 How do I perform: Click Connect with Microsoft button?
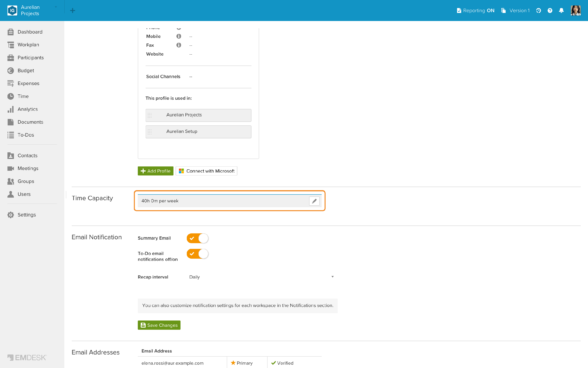click(x=206, y=171)
